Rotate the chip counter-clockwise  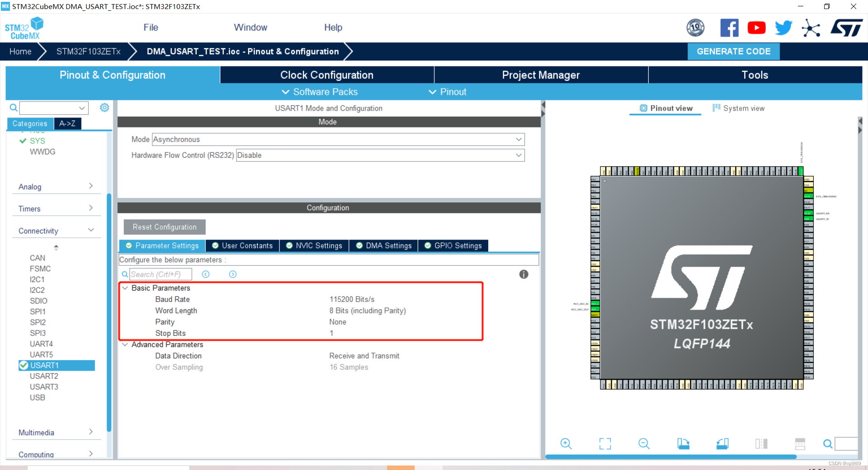click(722, 444)
